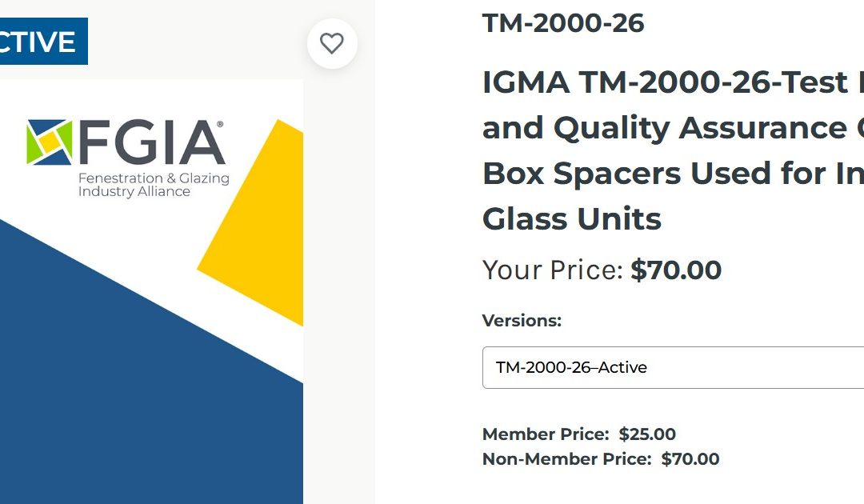Click the 'Member Price:' label

[546, 434]
